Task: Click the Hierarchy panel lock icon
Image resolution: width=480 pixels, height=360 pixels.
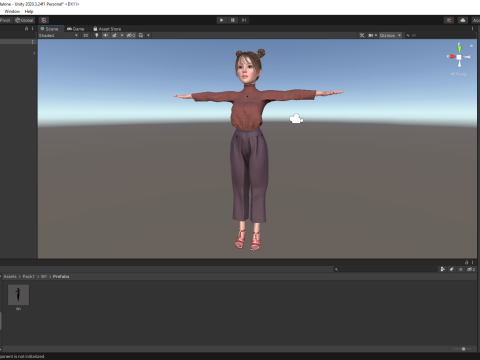Action: [x=27, y=28]
